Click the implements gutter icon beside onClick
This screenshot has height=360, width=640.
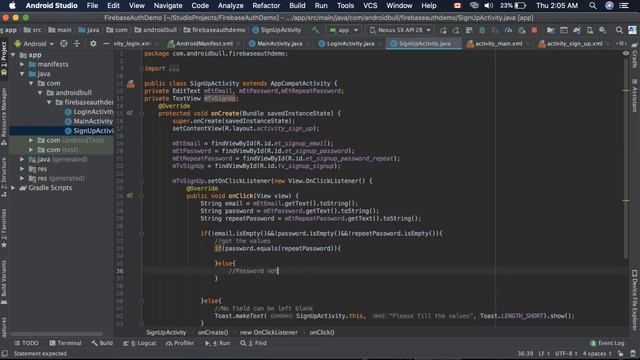[x=130, y=196]
